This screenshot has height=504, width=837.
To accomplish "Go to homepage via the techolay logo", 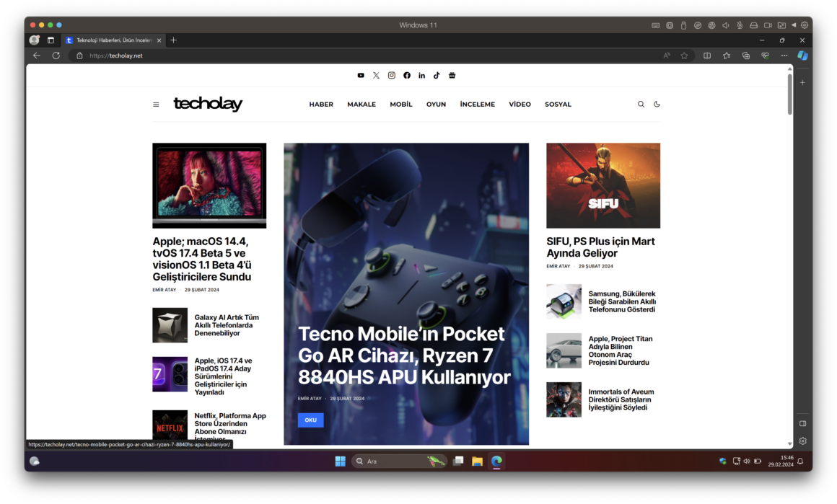I will [209, 104].
